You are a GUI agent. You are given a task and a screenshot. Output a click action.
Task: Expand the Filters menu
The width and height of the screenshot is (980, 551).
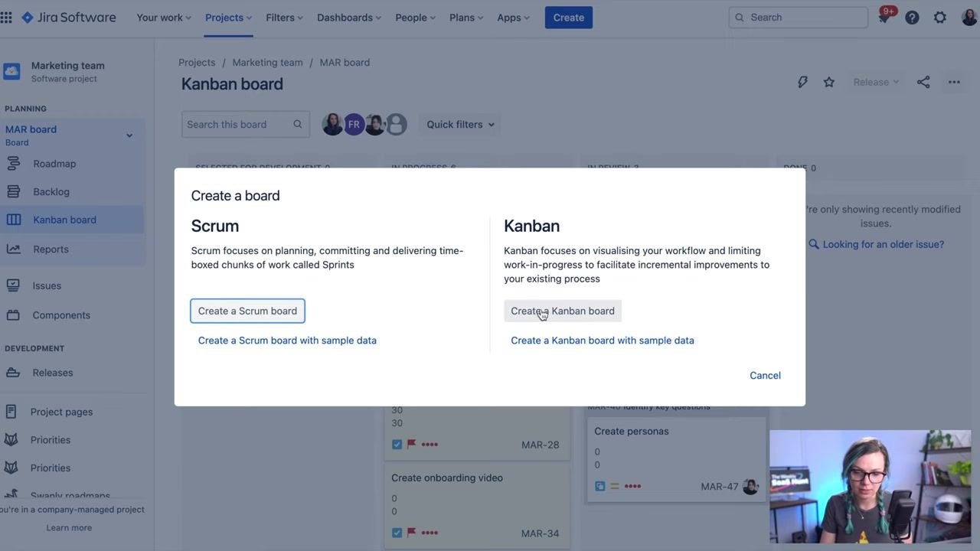coord(285,18)
